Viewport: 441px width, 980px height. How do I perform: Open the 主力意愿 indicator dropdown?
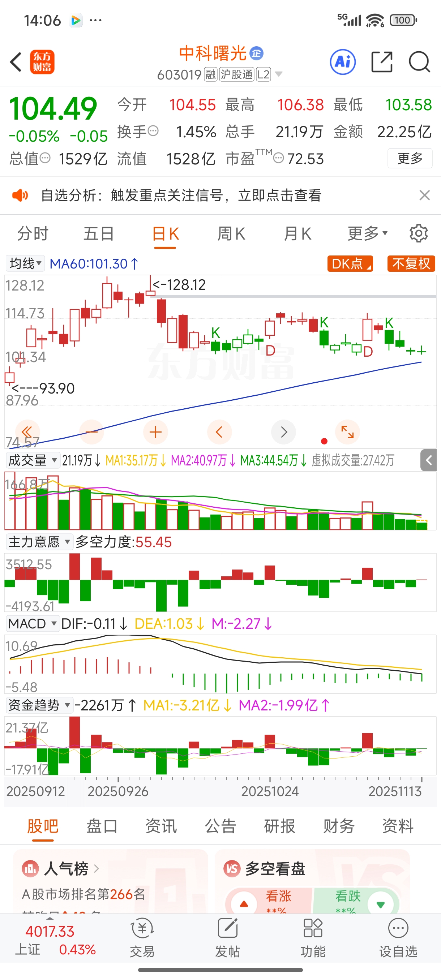click(x=39, y=542)
